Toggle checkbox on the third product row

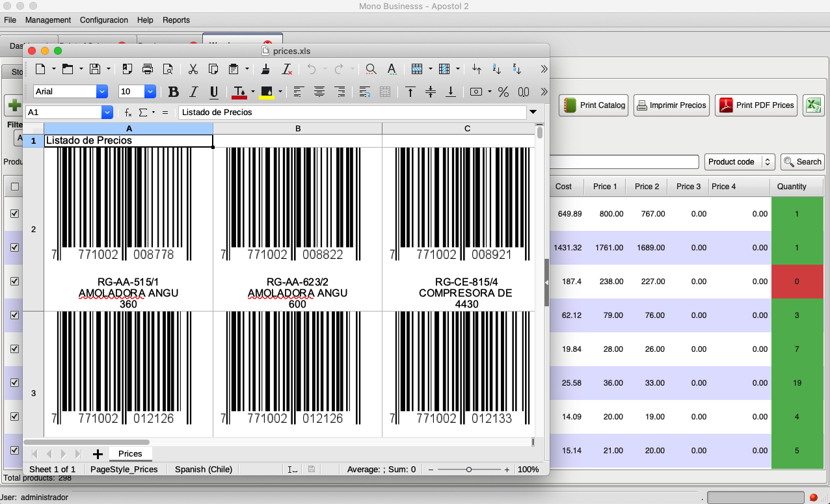[x=15, y=282]
